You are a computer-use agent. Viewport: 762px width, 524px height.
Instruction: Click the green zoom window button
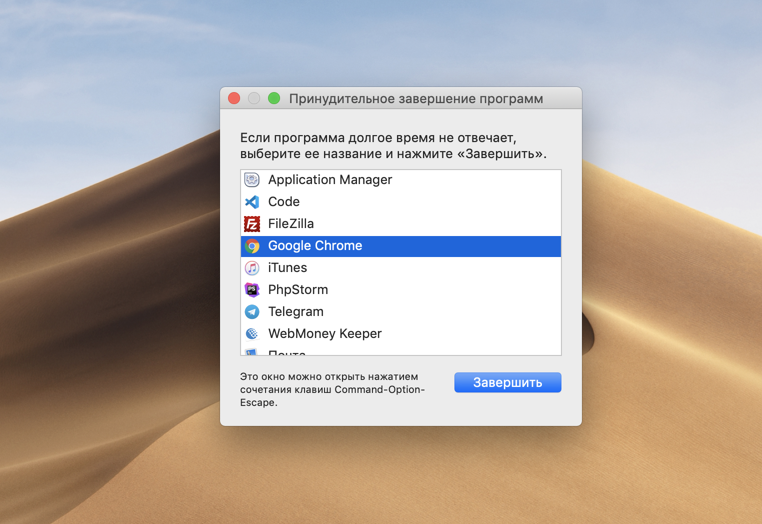click(x=274, y=98)
